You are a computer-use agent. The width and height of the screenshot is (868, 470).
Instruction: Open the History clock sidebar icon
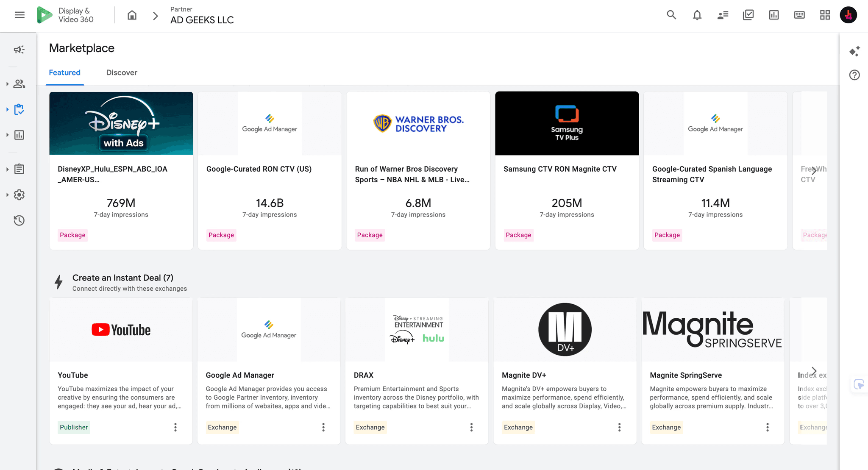[19, 220]
